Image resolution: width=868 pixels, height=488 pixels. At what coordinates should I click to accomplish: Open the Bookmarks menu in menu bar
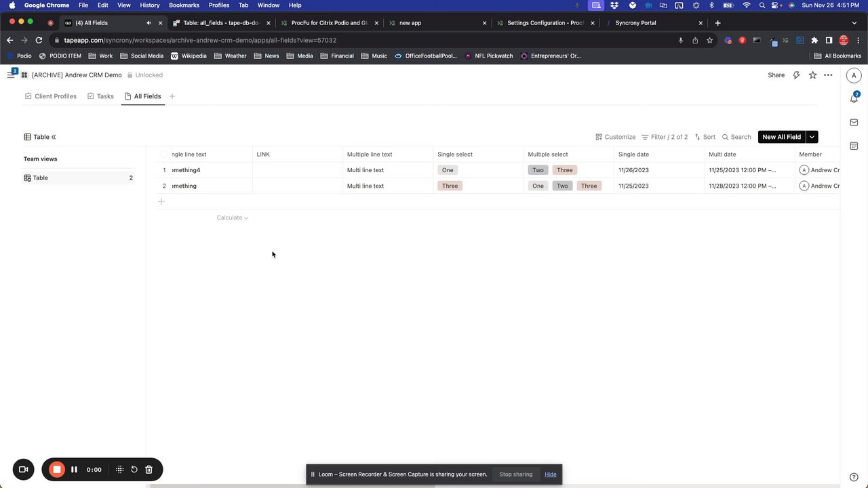[184, 5]
